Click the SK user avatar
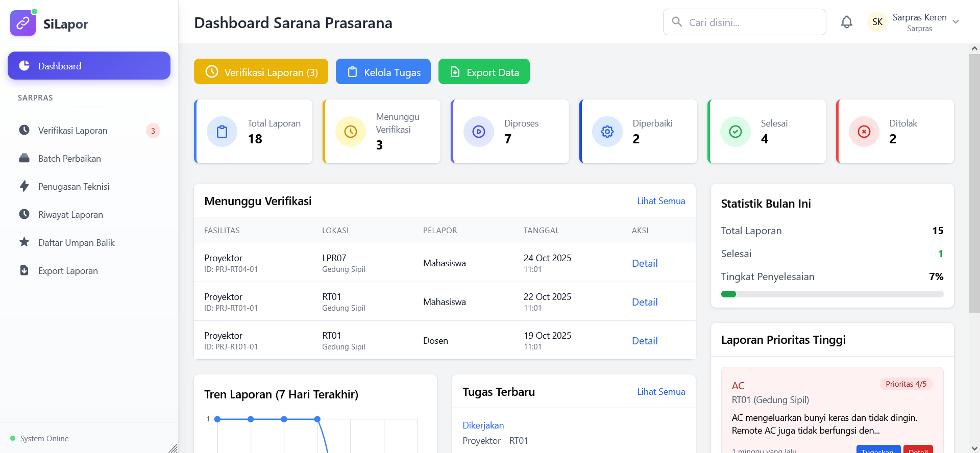This screenshot has width=980, height=453. click(877, 22)
